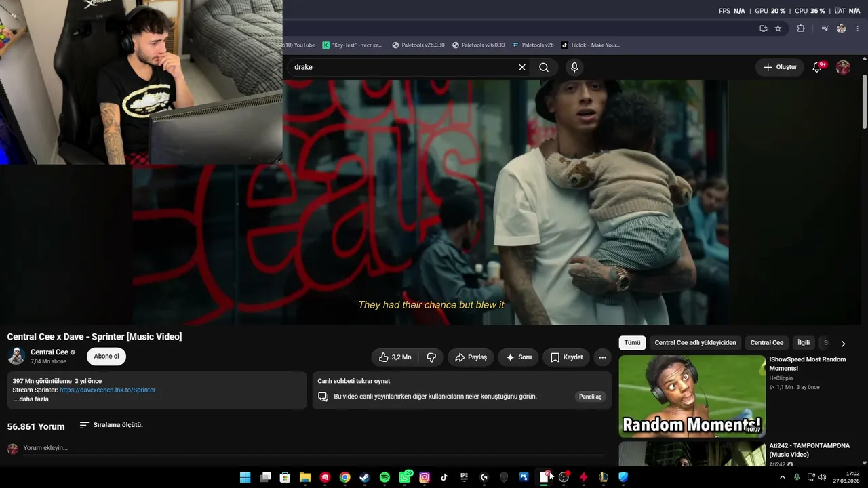Open the three-dot more actions menu under the video
This screenshot has height=488, width=868.
[x=602, y=357]
